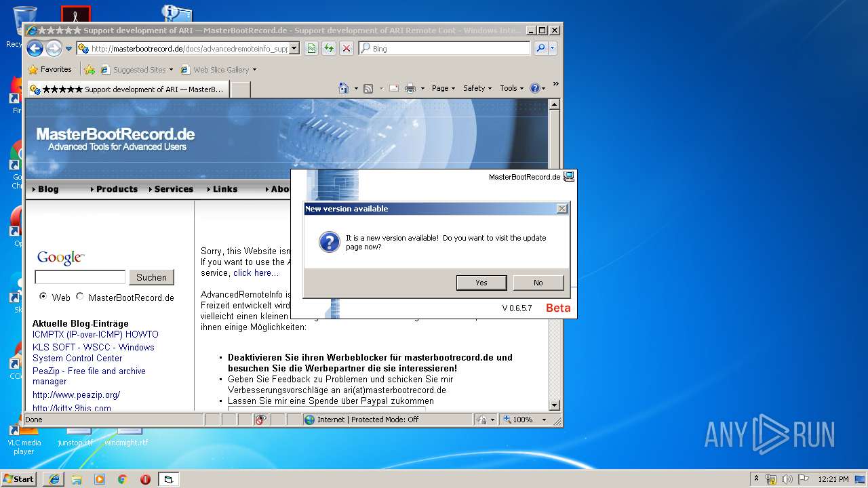Image resolution: width=868 pixels, height=488 pixels.
Task: Click the popup blocker status icon
Action: (x=260, y=420)
